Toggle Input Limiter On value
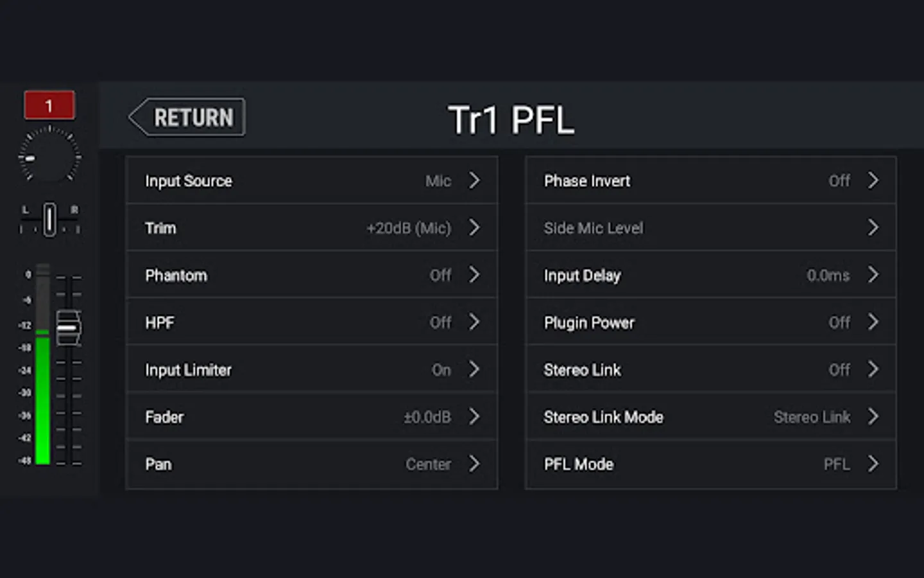This screenshot has height=578, width=924. click(x=441, y=370)
